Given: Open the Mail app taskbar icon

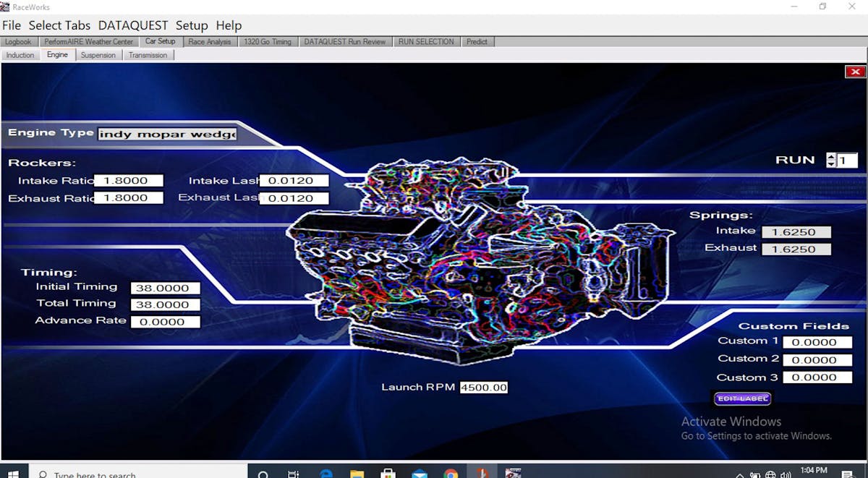Looking at the screenshot, I should pyautogui.click(x=420, y=474).
